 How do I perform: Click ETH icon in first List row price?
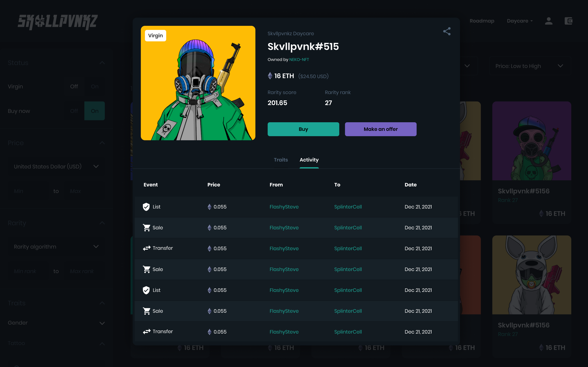coord(209,207)
